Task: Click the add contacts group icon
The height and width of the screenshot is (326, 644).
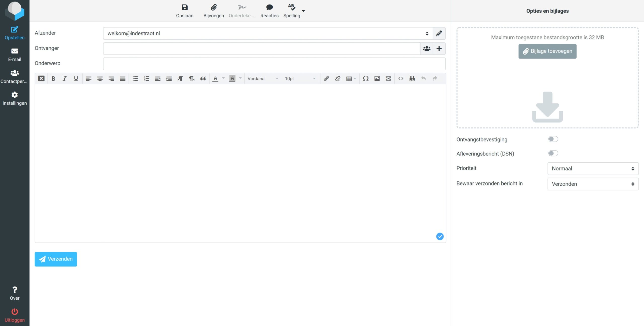Action: (x=427, y=49)
